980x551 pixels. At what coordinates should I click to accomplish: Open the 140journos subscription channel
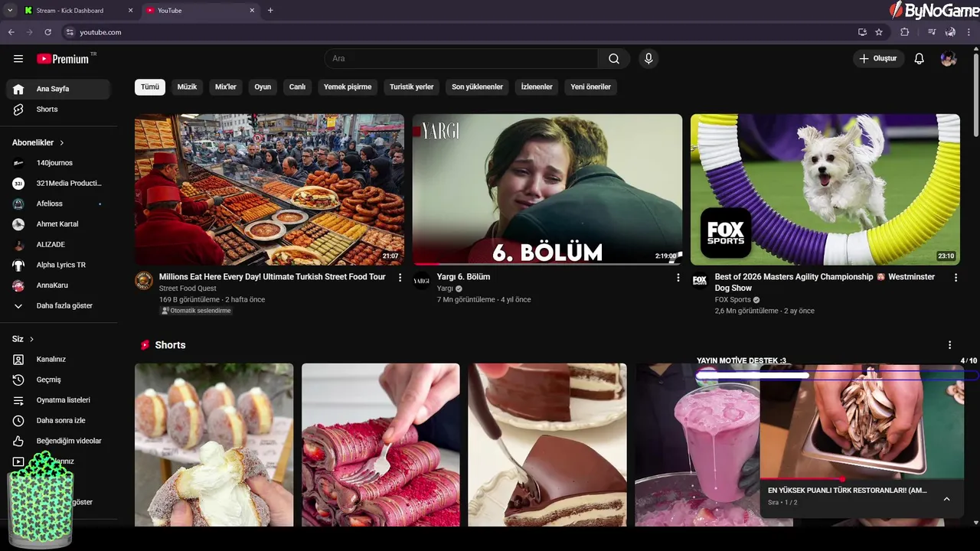(x=58, y=163)
